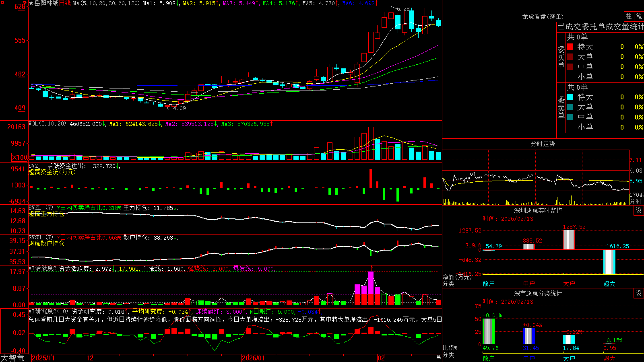
Task: Click the X100 volume scale box
Action: tap(19, 157)
